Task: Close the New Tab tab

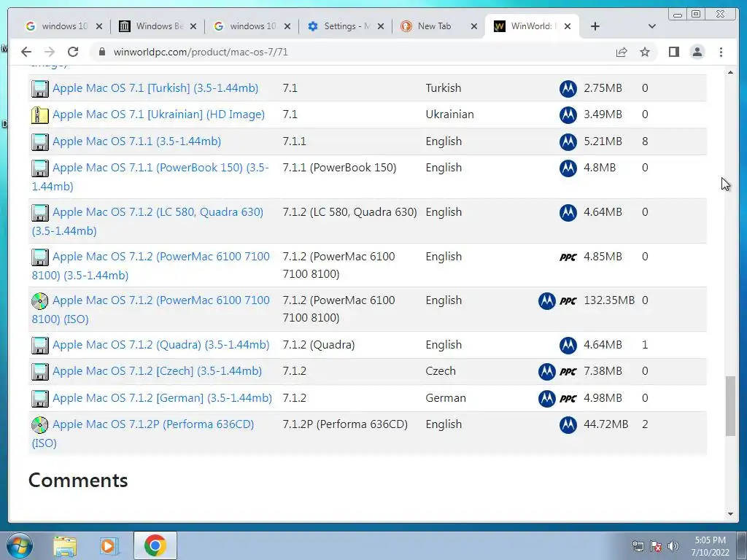Action: pyautogui.click(x=474, y=27)
